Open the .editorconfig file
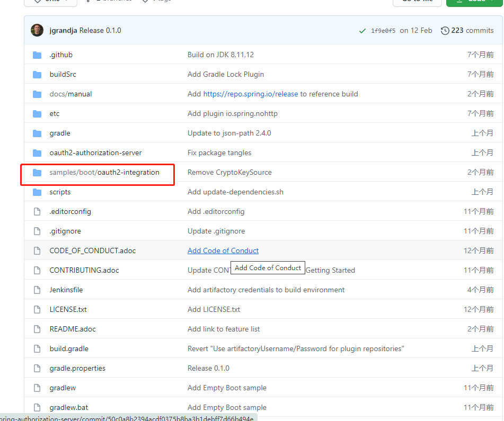Image resolution: width=504 pixels, height=421 pixels. 70,212
